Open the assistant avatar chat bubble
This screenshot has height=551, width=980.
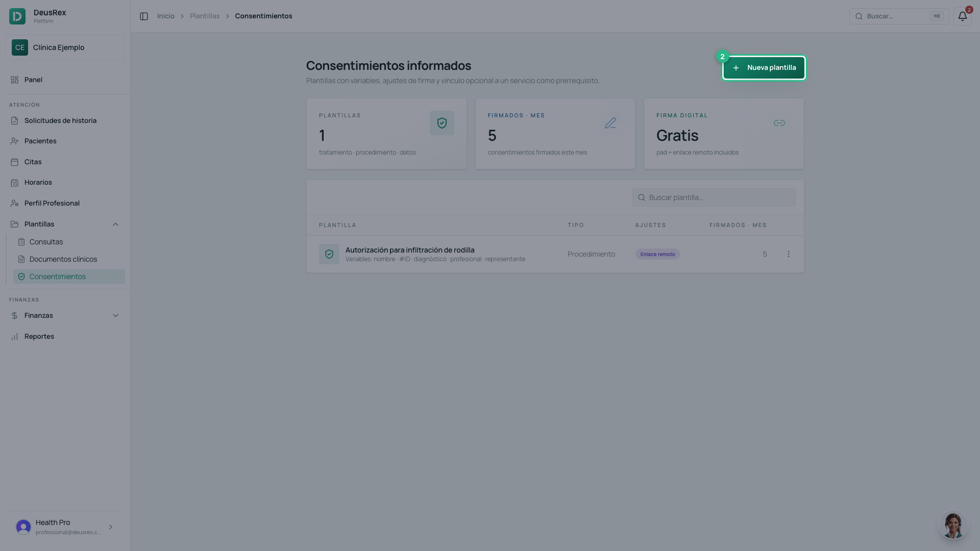(x=953, y=525)
